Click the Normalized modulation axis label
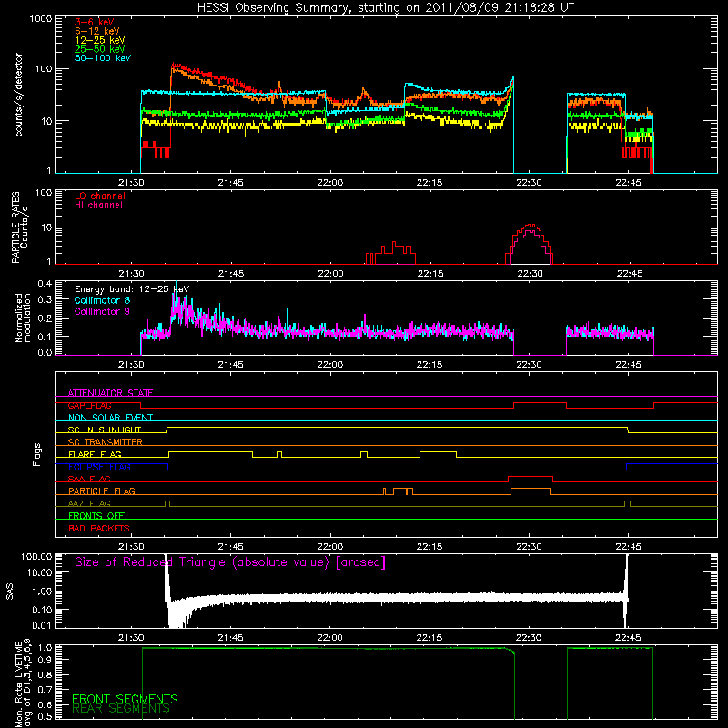 click(24, 318)
